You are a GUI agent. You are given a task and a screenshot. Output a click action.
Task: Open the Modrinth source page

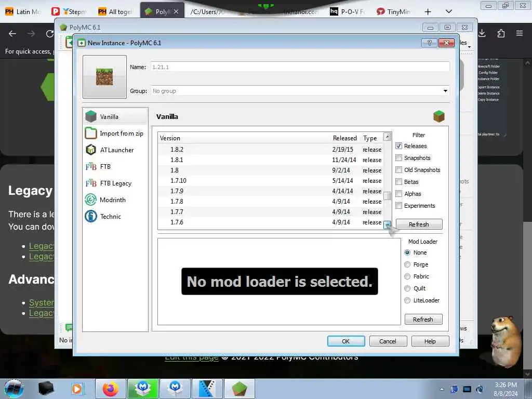tap(115, 200)
